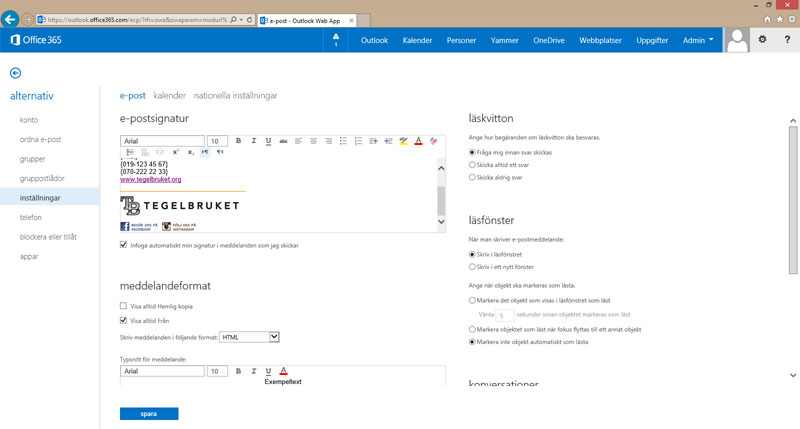Open the HTML message format dropdown
Viewport: 800px width, 429px height.
pos(249,338)
